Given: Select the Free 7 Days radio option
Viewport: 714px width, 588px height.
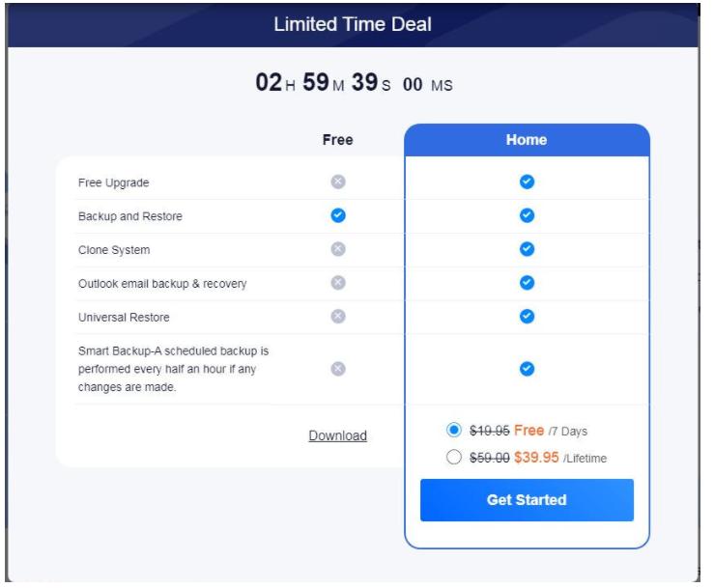Looking at the screenshot, I should click(453, 430).
